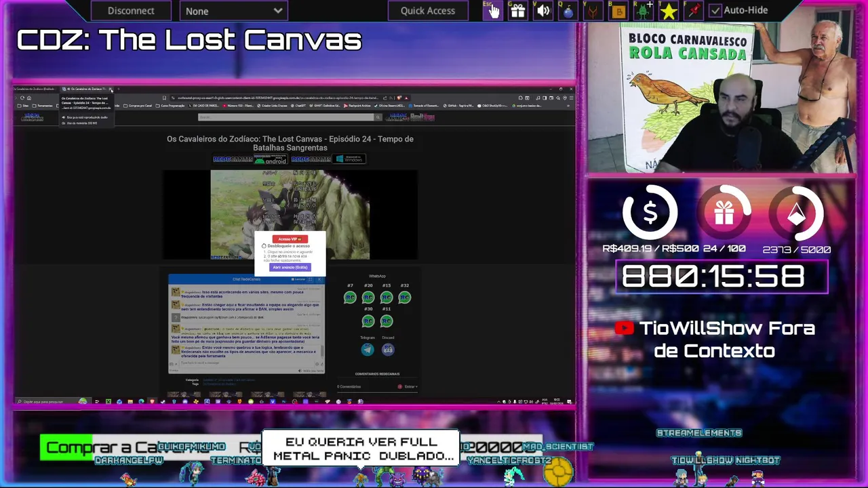Viewport: 868px width, 488px height.
Task: Click the speaker volume icon in top bar
Action: tap(542, 11)
